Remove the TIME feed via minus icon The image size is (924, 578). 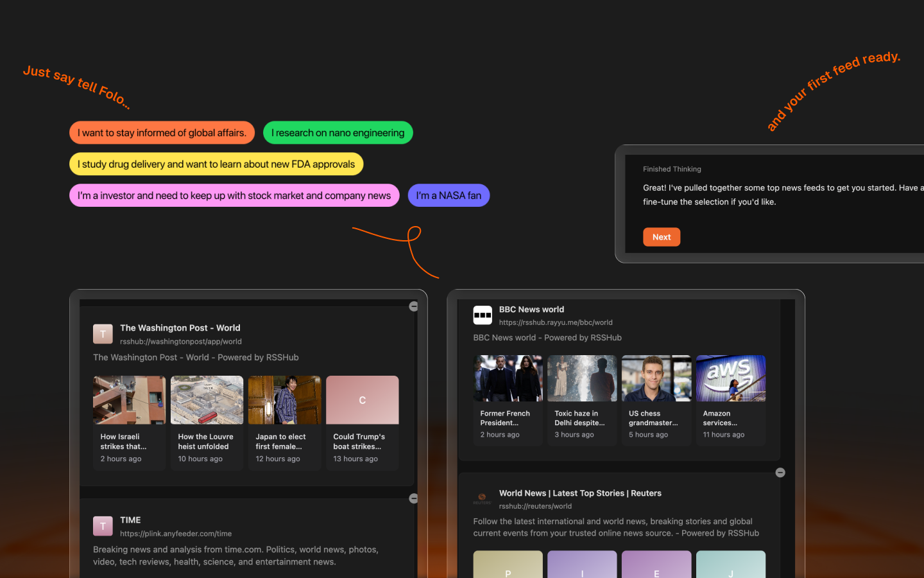point(414,498)
